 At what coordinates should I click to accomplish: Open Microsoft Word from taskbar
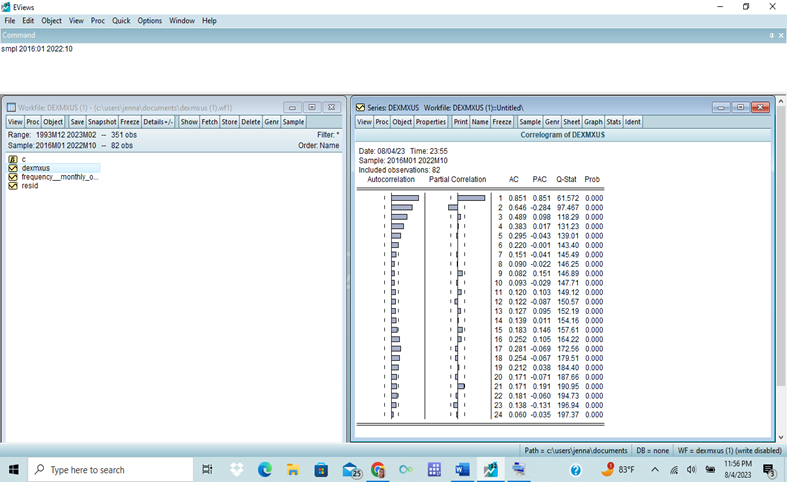(x=462, y=469)
